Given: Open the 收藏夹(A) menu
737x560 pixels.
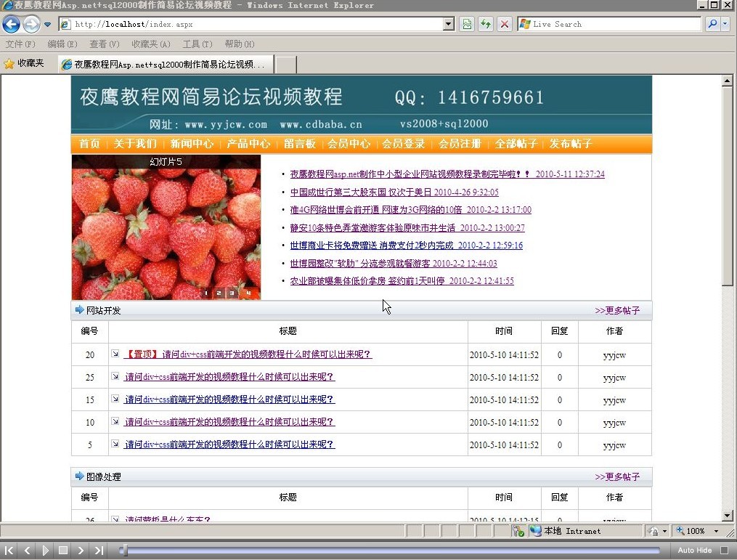Looking at the screenshot, I should click(151, 44).
